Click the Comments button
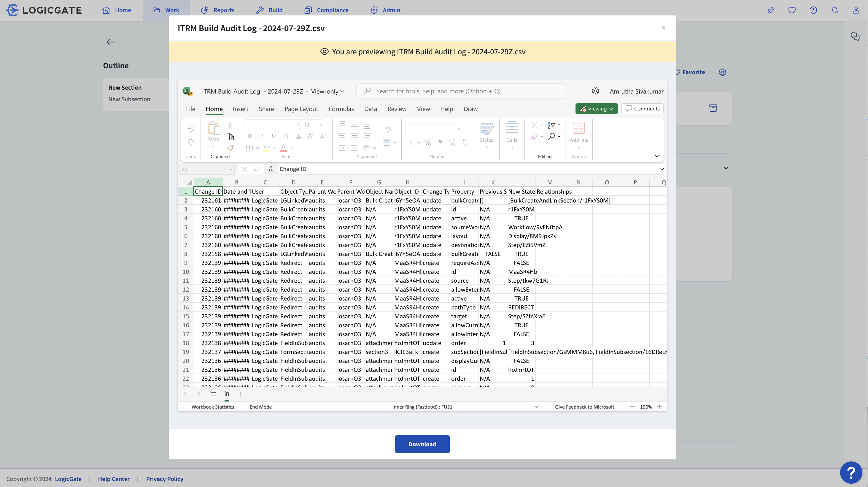The image size is (868, 487). [642, 109]
